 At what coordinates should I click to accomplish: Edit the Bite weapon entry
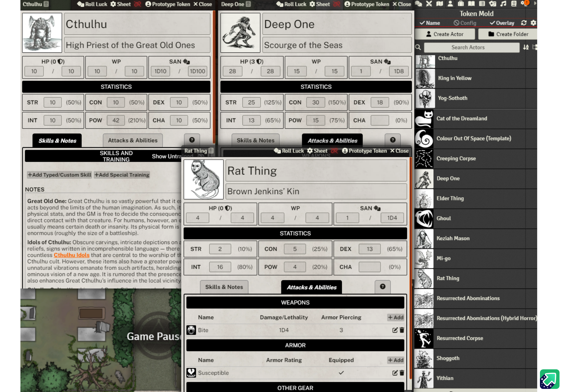(x=395, y=330)
